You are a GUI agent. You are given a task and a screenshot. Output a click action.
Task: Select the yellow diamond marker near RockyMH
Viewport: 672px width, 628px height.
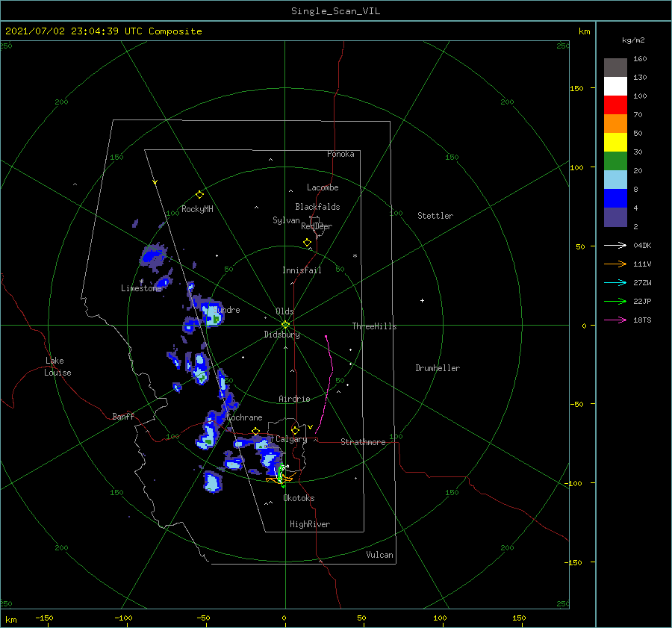click(199, 195)
